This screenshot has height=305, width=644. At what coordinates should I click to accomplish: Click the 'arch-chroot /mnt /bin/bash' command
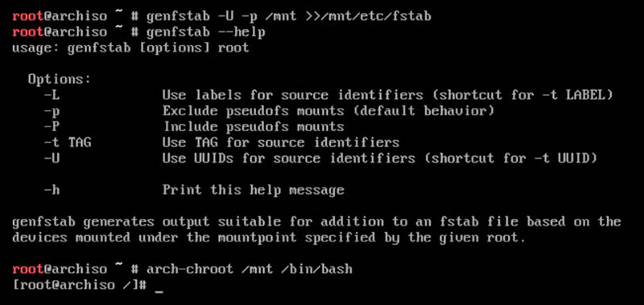pos(250,270)
